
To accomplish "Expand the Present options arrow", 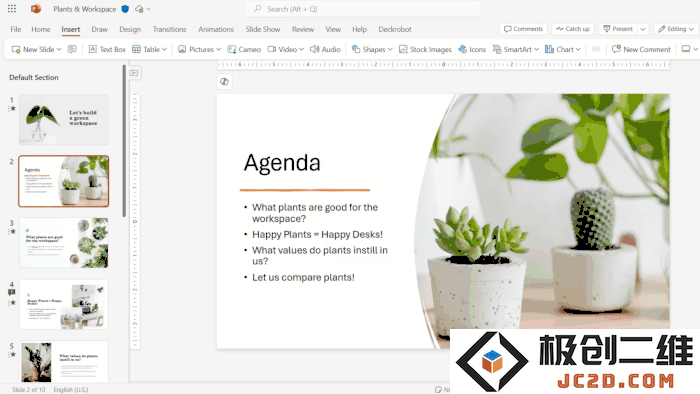I will pyautogui.click(x=643, y=29).
